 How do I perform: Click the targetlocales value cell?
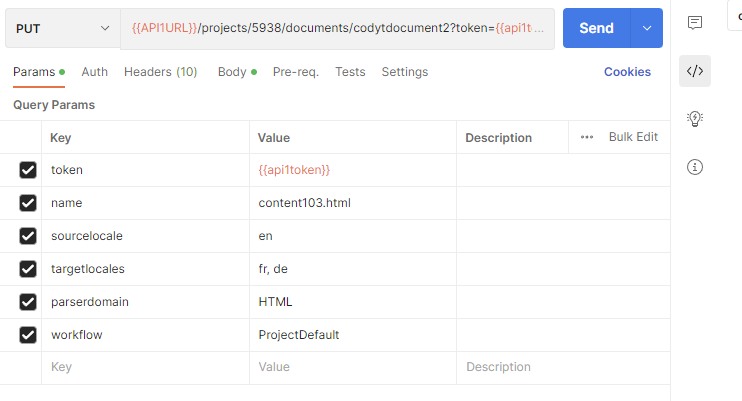pyautogui.click(x=352, y=269)
